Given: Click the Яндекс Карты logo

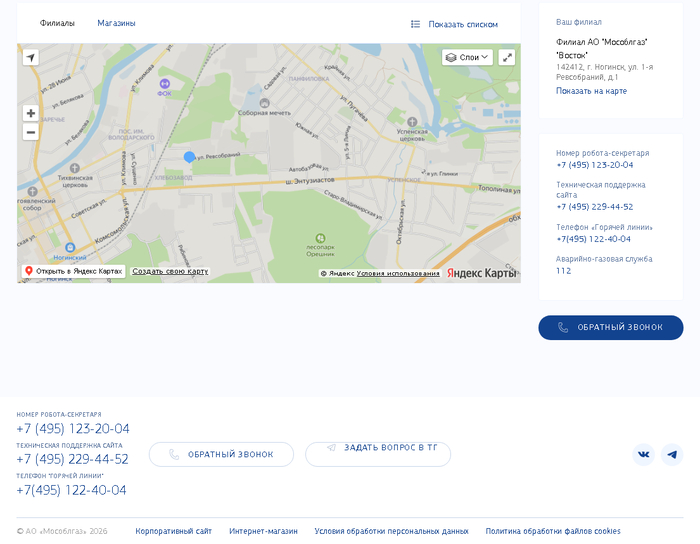Looking at the screenshot, I should [482, 273].
